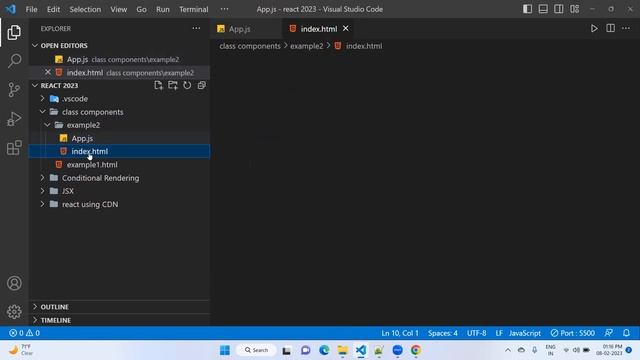Click the feedback icon in status bar
Image resolution: width=640 pixels, height=360 pixels.
point(609,333)
